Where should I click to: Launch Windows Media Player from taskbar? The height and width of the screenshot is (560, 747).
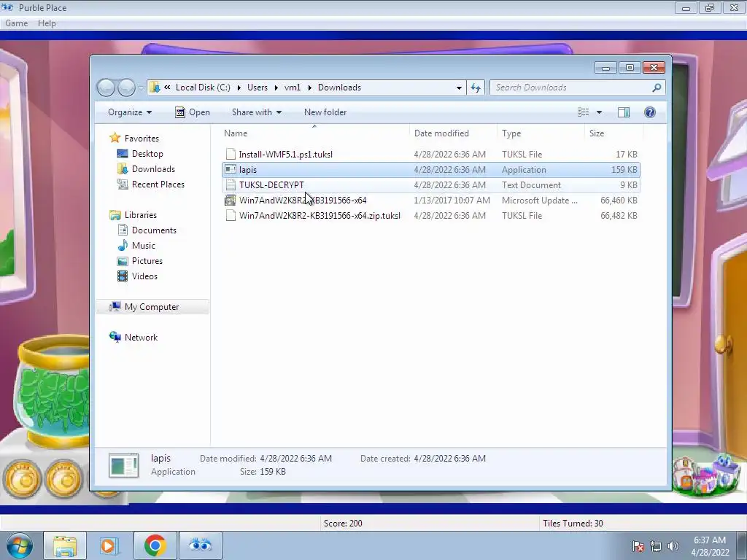(x=109, y=545)
